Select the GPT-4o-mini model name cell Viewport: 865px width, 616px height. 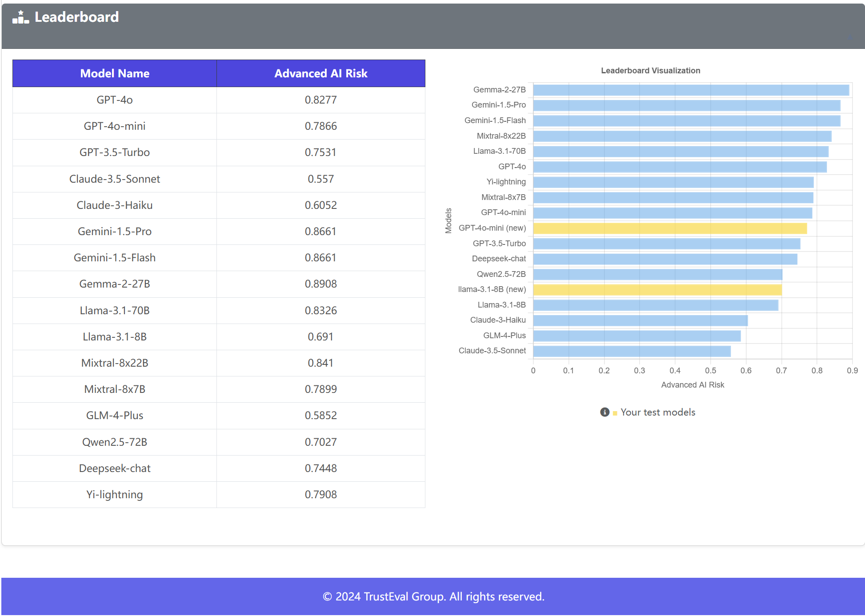point(115,126)
